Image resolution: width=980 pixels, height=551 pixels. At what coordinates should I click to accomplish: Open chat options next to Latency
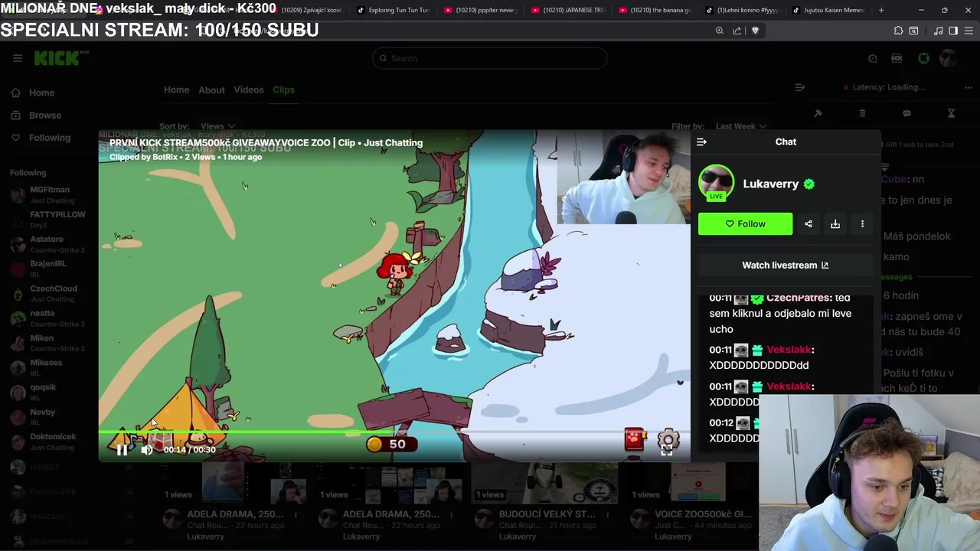click(x=969, y=87)
